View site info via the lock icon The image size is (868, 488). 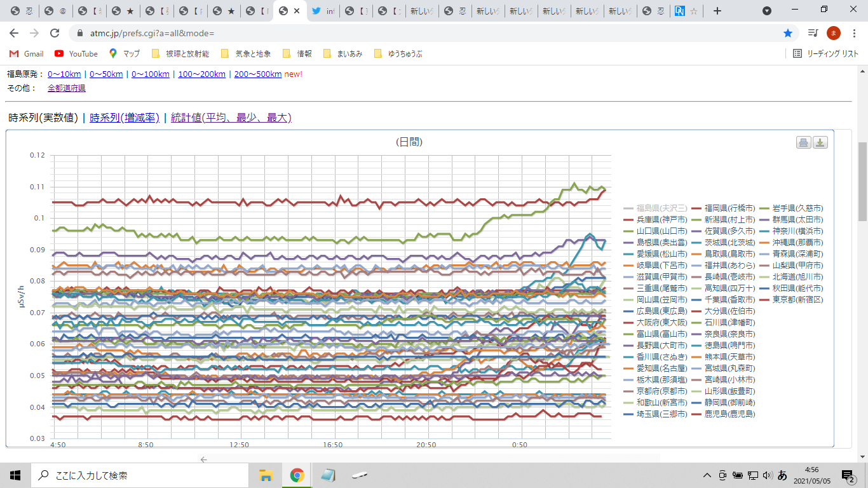(x=79, y=33)
